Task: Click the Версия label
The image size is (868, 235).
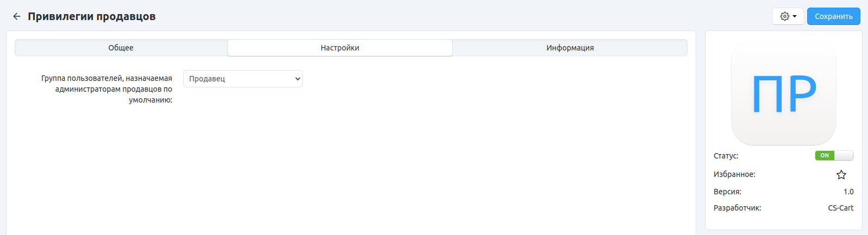Action: [727, 192]
